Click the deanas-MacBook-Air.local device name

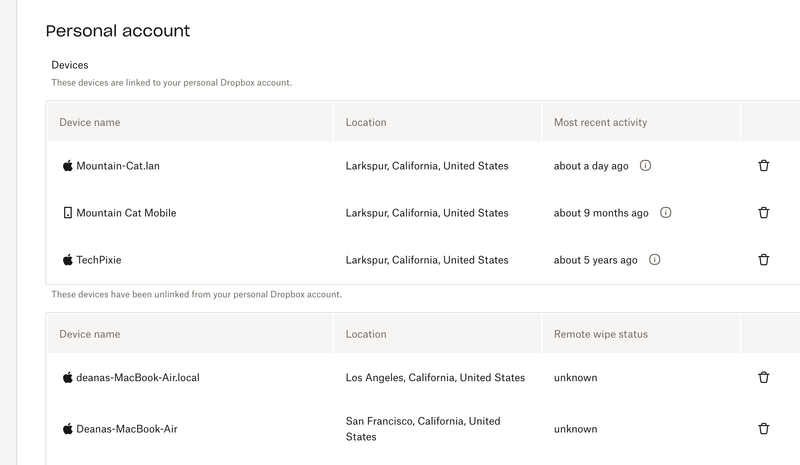pos(138,378)
